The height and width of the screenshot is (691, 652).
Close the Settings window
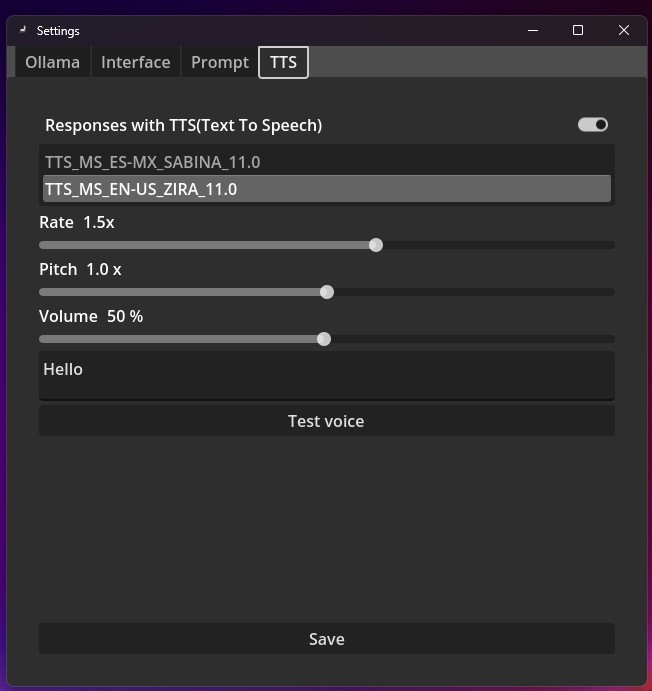(624, 30)
